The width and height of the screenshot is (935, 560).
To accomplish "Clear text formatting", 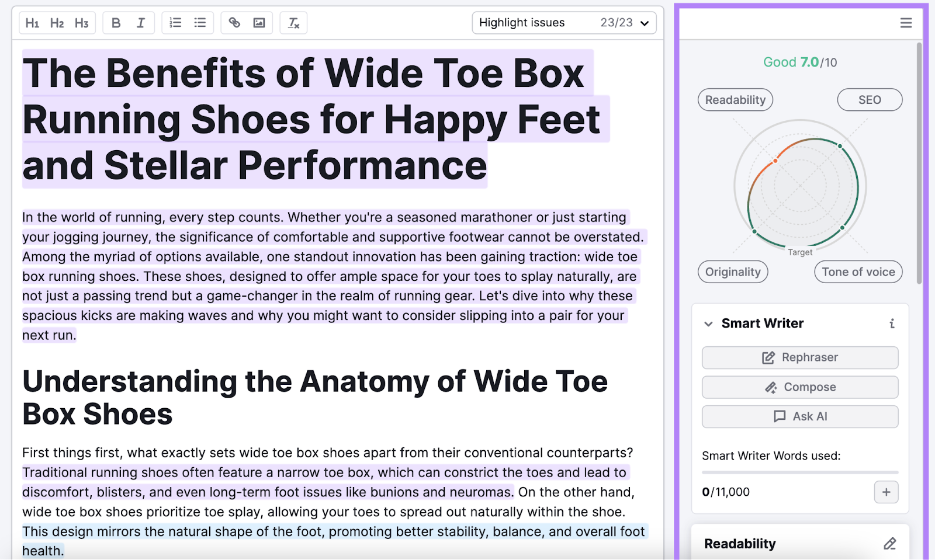I will click(293, 23).
